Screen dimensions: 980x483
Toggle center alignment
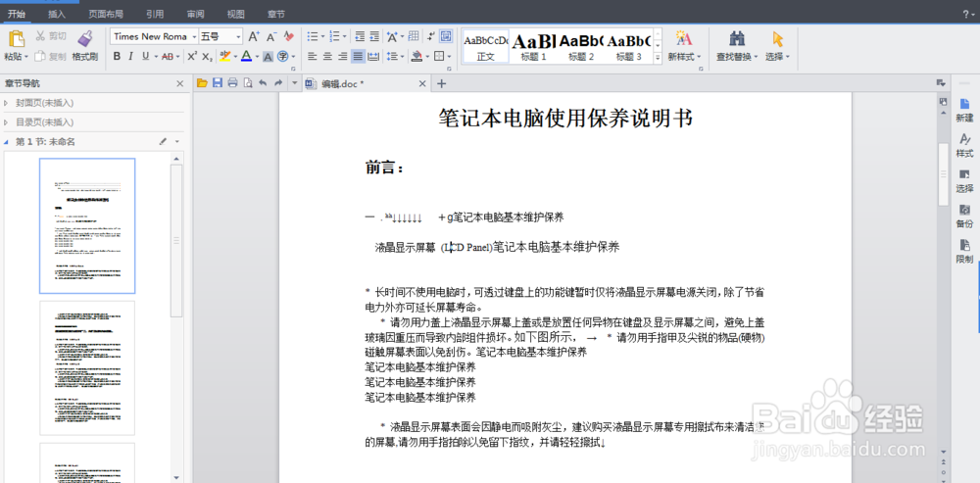[327, 56]
